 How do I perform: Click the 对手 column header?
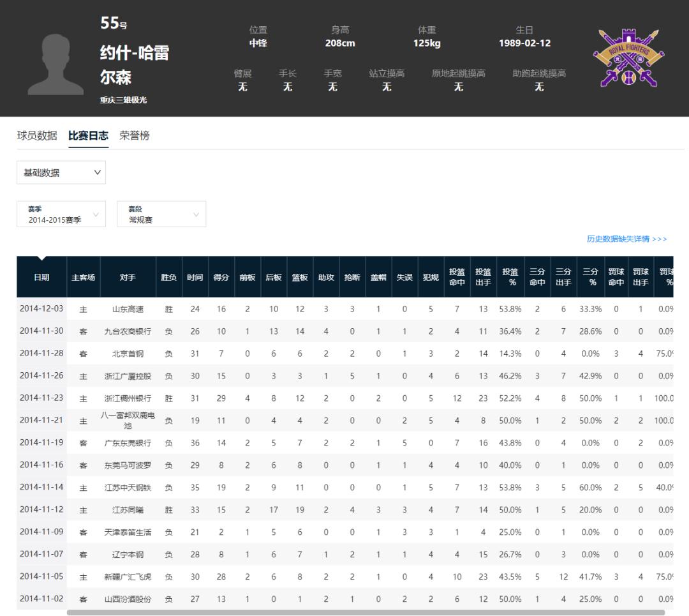coord(128,277)
